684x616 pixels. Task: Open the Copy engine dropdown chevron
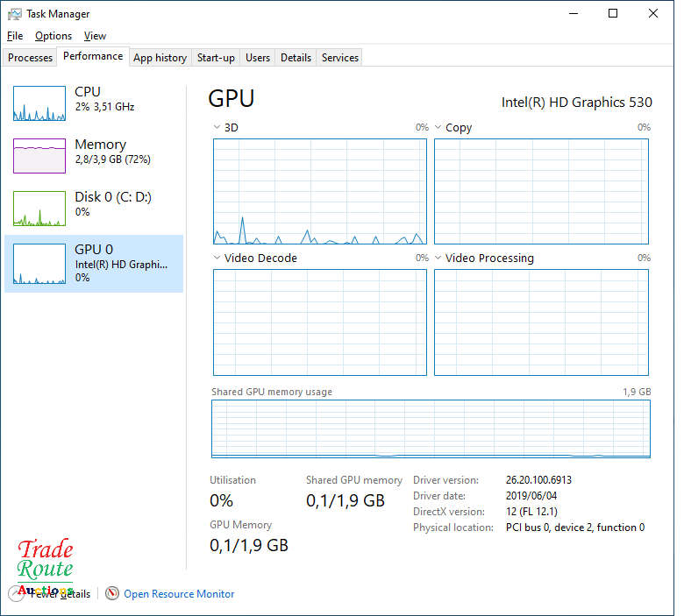(x=438, y=127)
